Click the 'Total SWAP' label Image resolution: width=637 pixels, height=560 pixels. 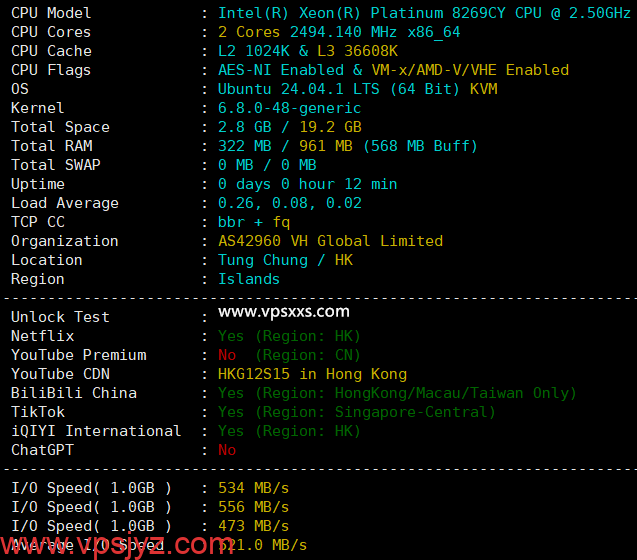pos(56,165)
